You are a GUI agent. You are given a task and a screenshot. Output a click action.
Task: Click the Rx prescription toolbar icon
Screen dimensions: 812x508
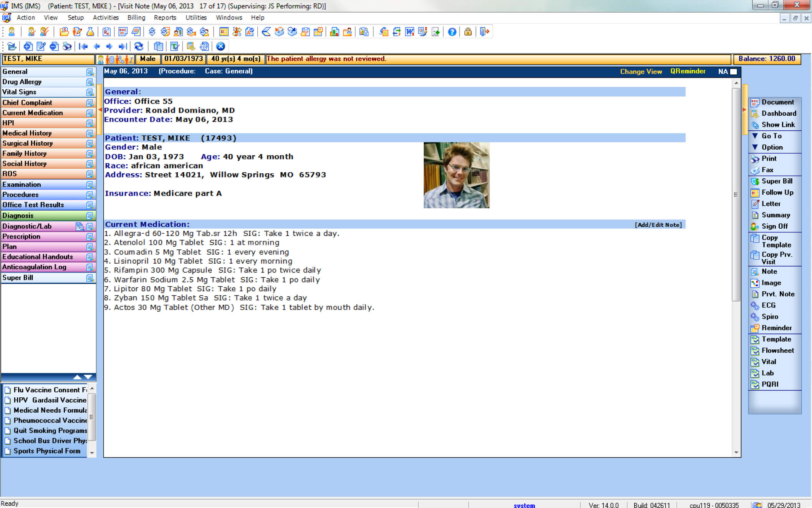point(106,32)
